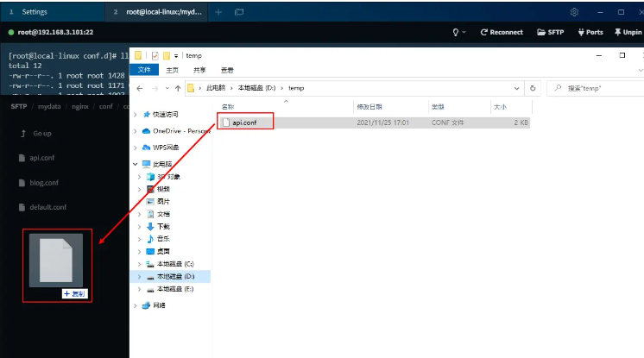Screen dimensions: 644x358
Task: Expand the 快速访问 tree node
Action: [136, 115]
